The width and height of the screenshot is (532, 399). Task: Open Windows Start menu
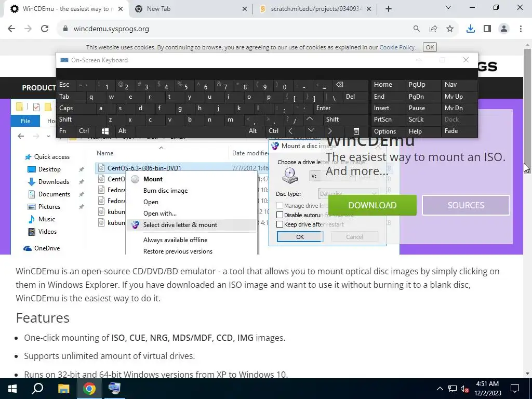tap(12, 389)
